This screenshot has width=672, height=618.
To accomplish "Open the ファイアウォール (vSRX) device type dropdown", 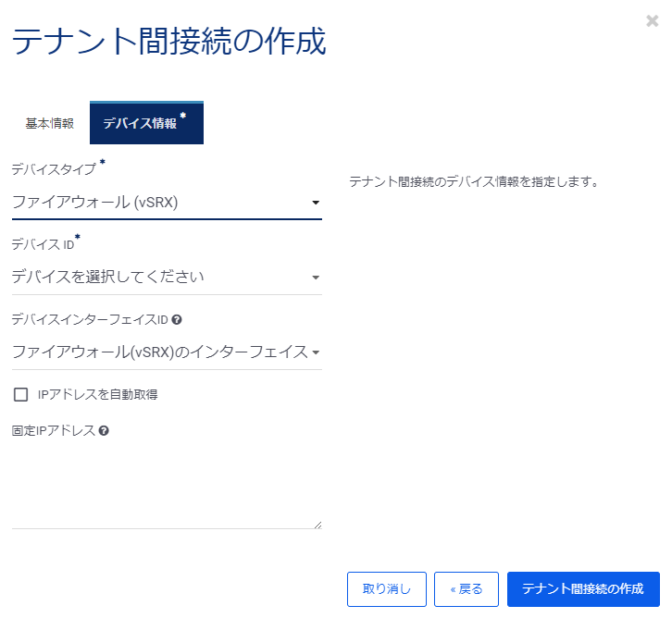I will [x=157, y=202].
